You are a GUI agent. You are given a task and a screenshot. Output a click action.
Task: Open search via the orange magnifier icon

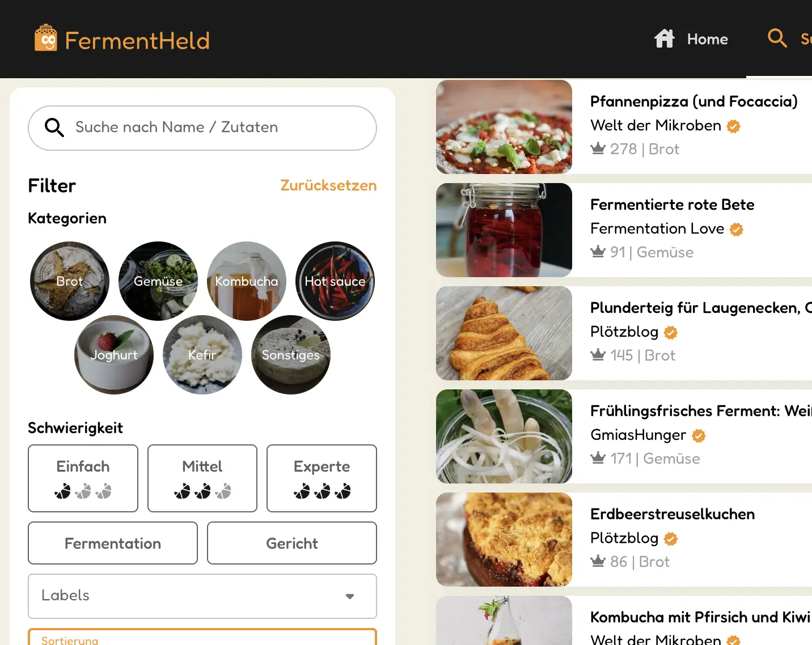(777, 38)
